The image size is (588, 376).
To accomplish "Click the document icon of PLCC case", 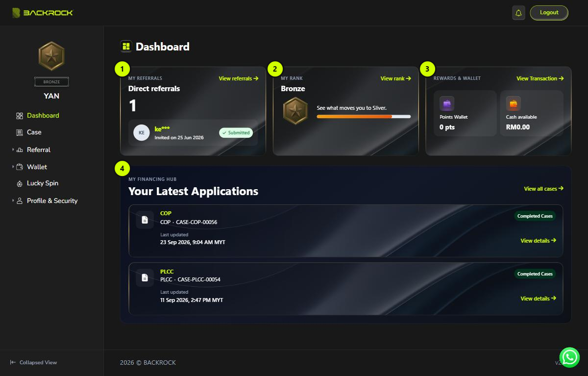I will [145, 277].
